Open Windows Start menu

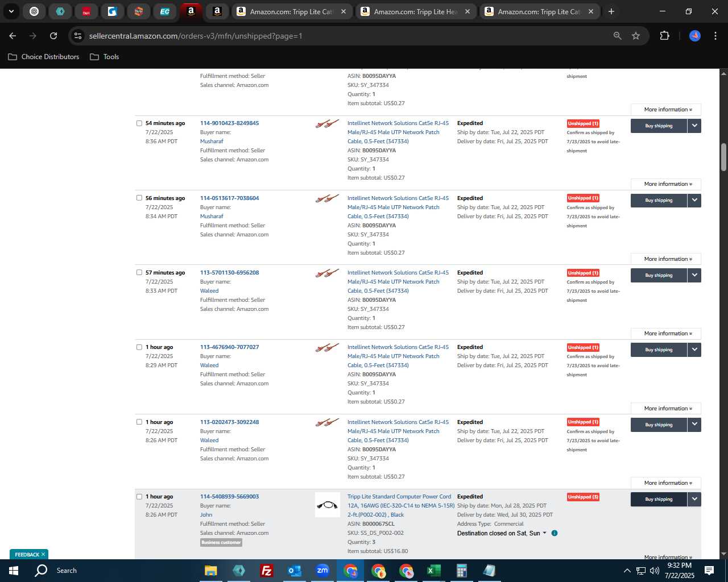[x=14, y=571]
